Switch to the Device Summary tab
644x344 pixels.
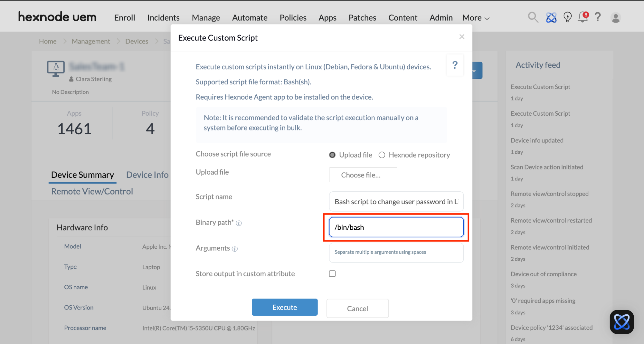pyautogui.click(x=82, y=175)
